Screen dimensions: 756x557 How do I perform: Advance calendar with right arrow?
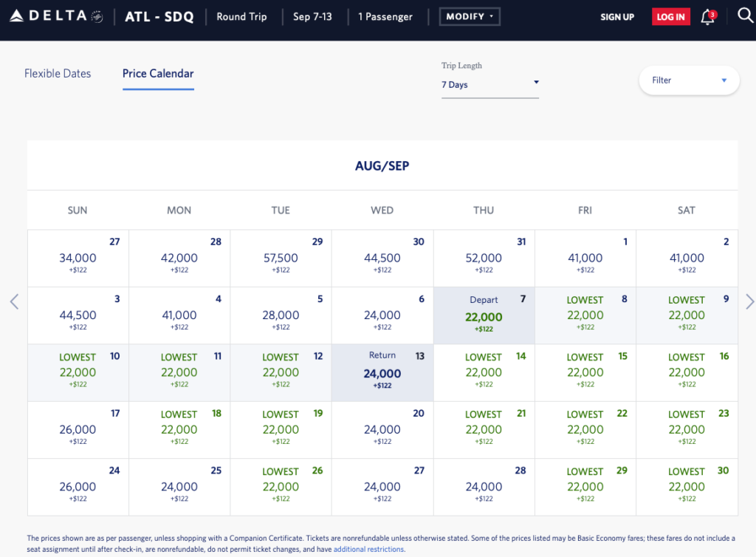tap(750, 301)
